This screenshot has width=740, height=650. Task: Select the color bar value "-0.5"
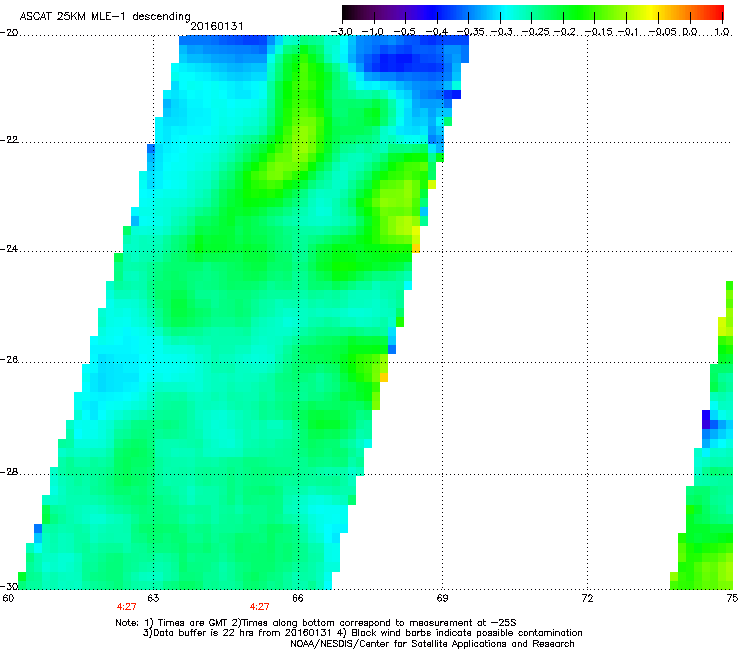coord(404,32)
